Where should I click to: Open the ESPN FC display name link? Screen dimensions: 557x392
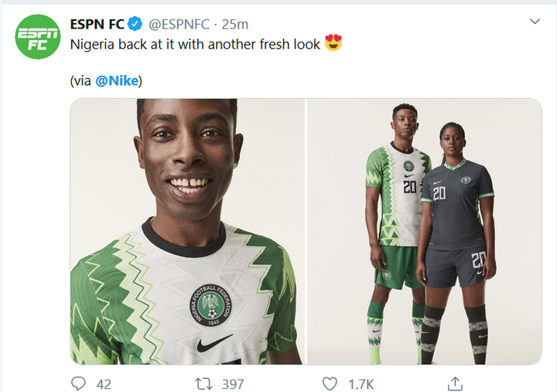pos(98,24)
